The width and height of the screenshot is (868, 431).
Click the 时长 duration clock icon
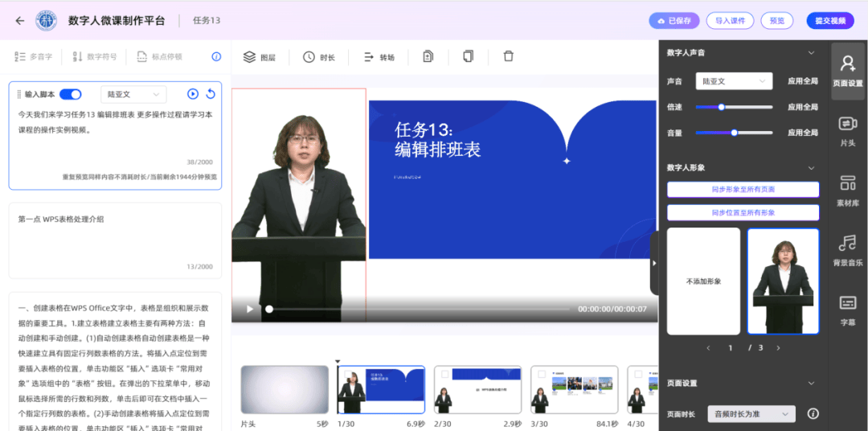point(309,57)
